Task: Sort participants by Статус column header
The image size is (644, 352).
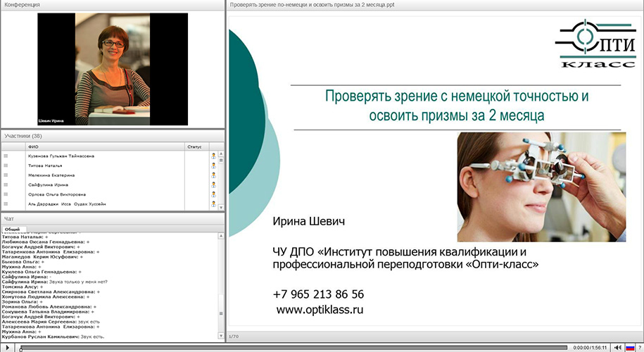Action: pos(197,146)
